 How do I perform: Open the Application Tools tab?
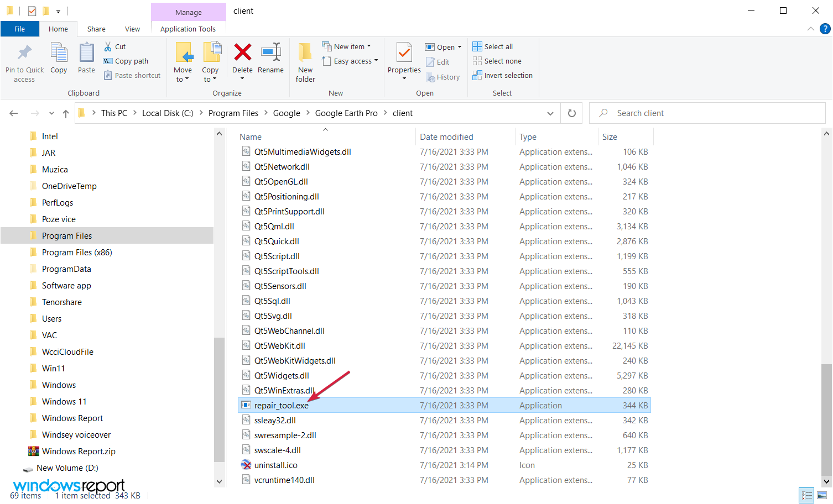pos(188,29)
